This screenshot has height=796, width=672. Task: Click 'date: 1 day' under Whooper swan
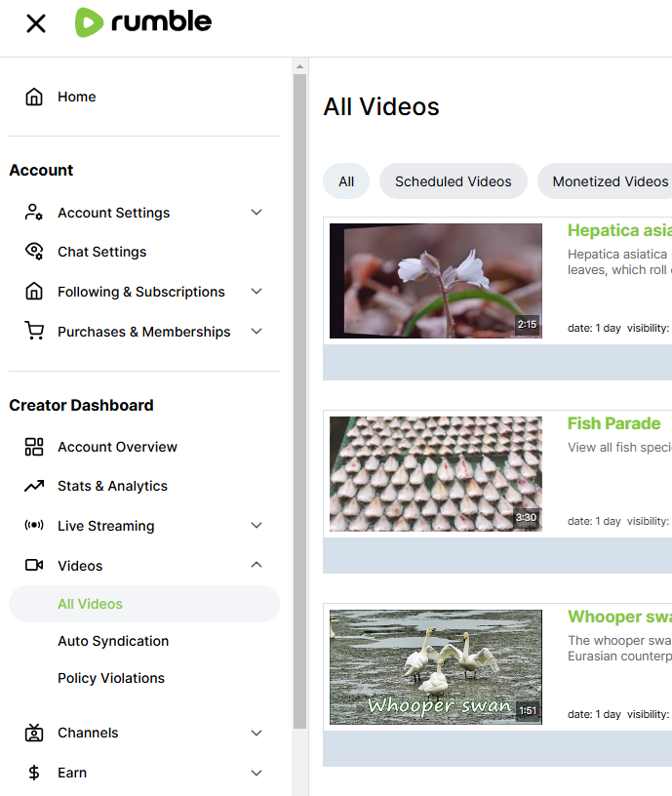click(594, 714)
